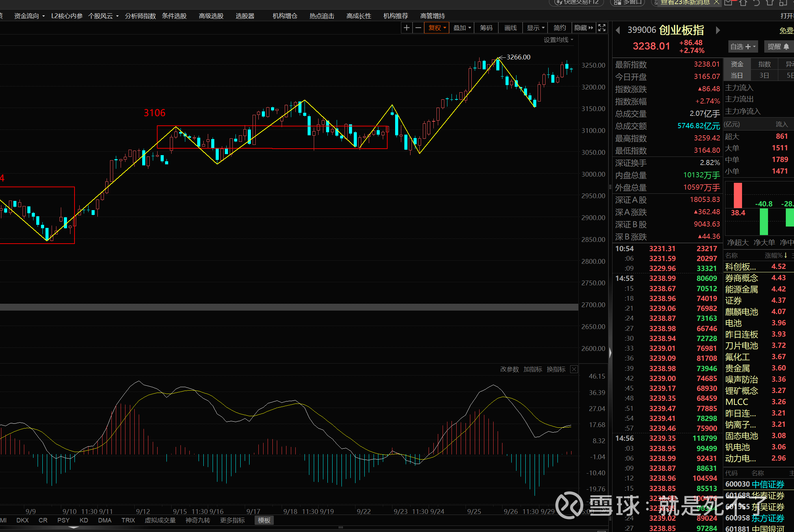Viewport: 794px width, 532px height.
Task: Zoom out the chart with minus icon
Action: (418, 28)
